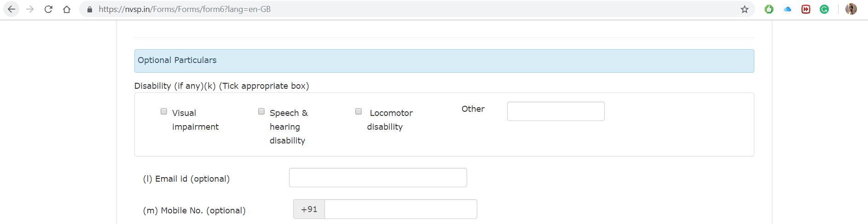Click the Optional Particulars section header
Image resolution: width=868 pixels, height=224 pixels.
pos(444,61)
